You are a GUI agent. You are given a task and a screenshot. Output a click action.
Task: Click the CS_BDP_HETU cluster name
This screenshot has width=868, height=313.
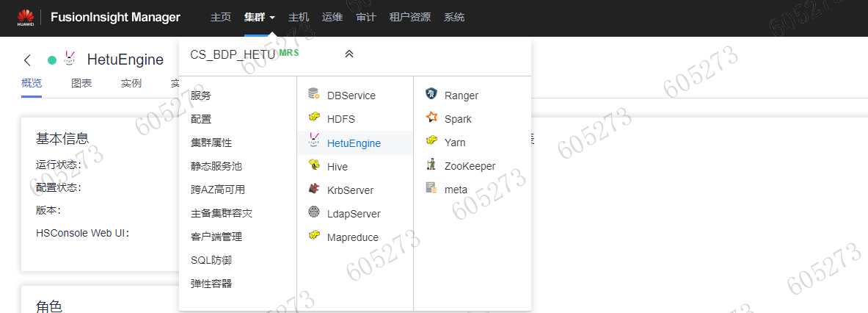coord(233,54)
